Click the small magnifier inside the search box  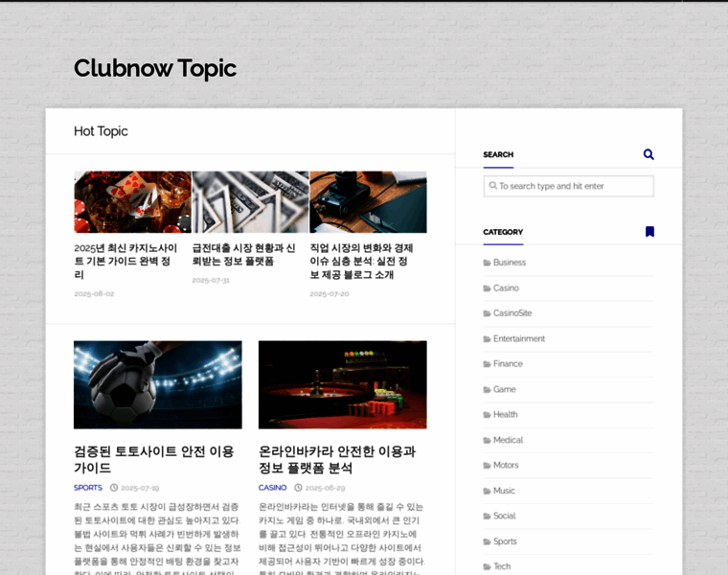(x=492, y=185)
